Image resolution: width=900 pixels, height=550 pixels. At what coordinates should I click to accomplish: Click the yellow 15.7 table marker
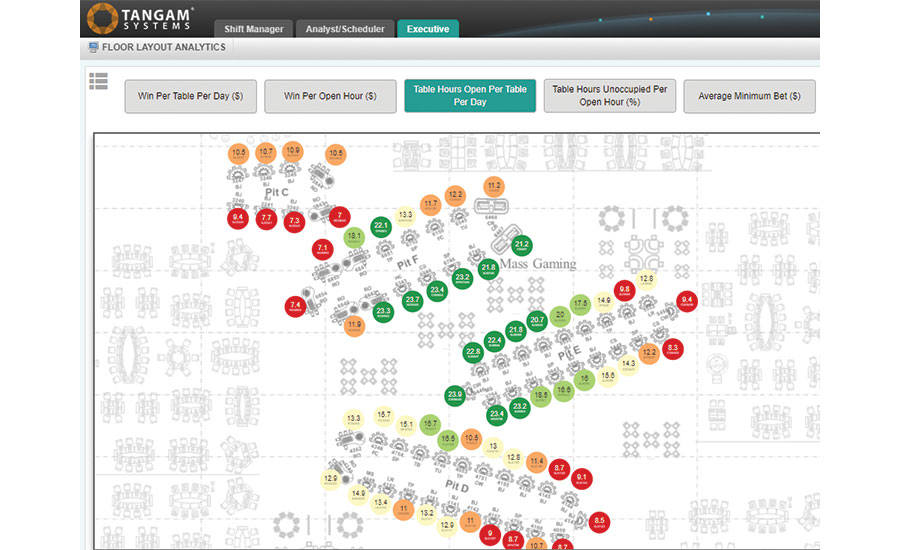tap(383, 416)
